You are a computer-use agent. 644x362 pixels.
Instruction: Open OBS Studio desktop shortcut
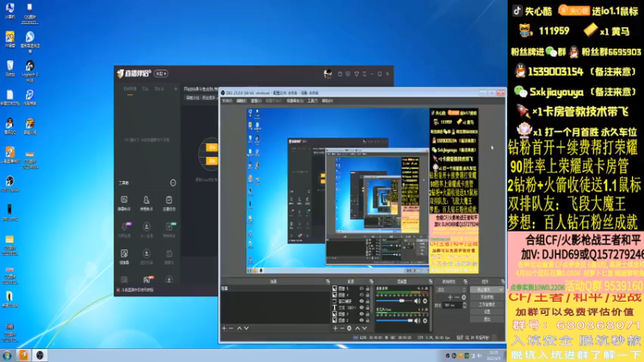click(10, 183)
